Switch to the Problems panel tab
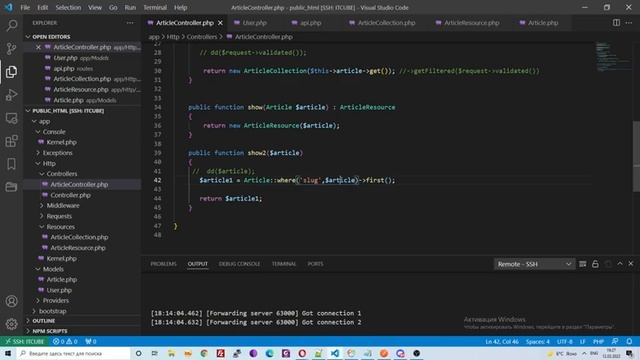Image resolution: width=640 pixels, height=360 pixels. click(x=163, y=264)
